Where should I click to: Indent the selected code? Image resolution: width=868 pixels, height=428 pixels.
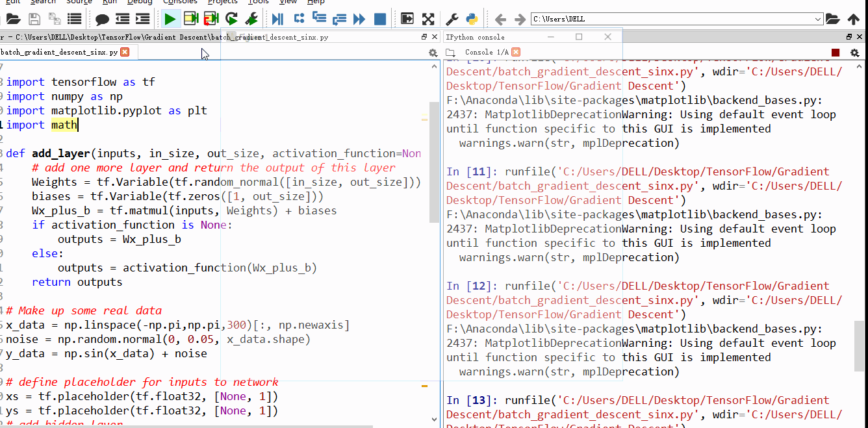[x=143, y=19]
